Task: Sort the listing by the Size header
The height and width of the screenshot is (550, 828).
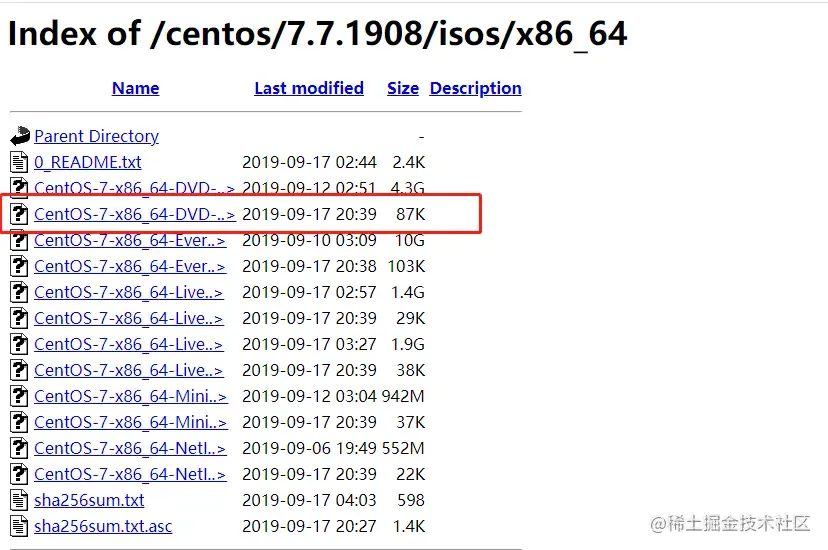Action: (x=403, y=88)
